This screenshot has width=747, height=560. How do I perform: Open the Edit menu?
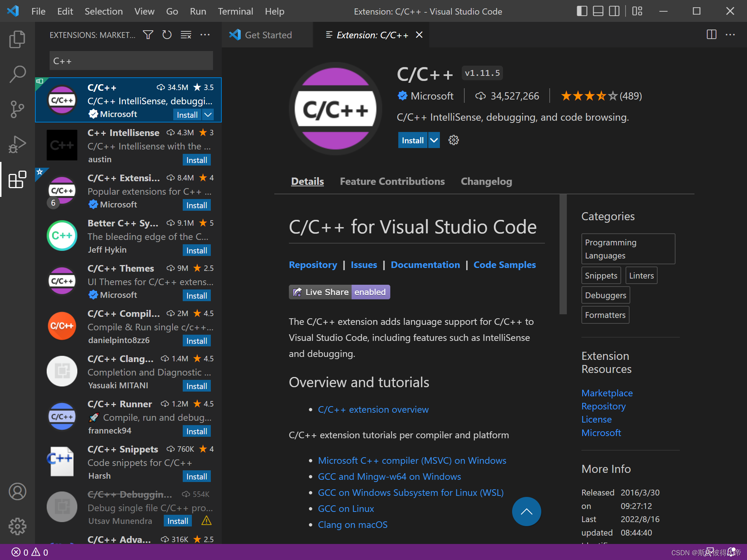65,11
